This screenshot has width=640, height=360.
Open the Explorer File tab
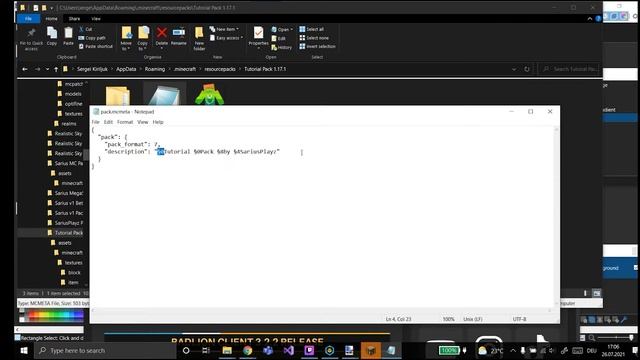[x=28, y=19]
